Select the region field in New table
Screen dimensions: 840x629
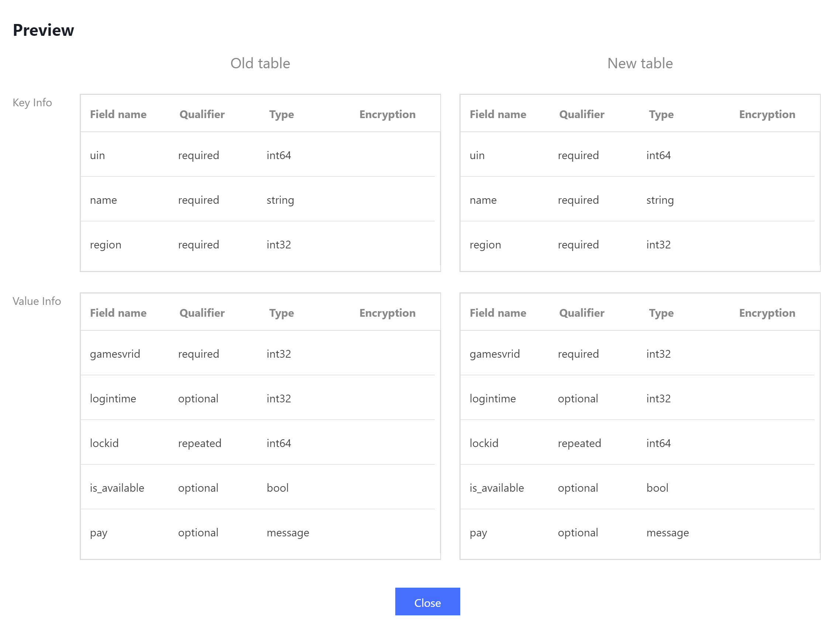(x=485, y=245)
